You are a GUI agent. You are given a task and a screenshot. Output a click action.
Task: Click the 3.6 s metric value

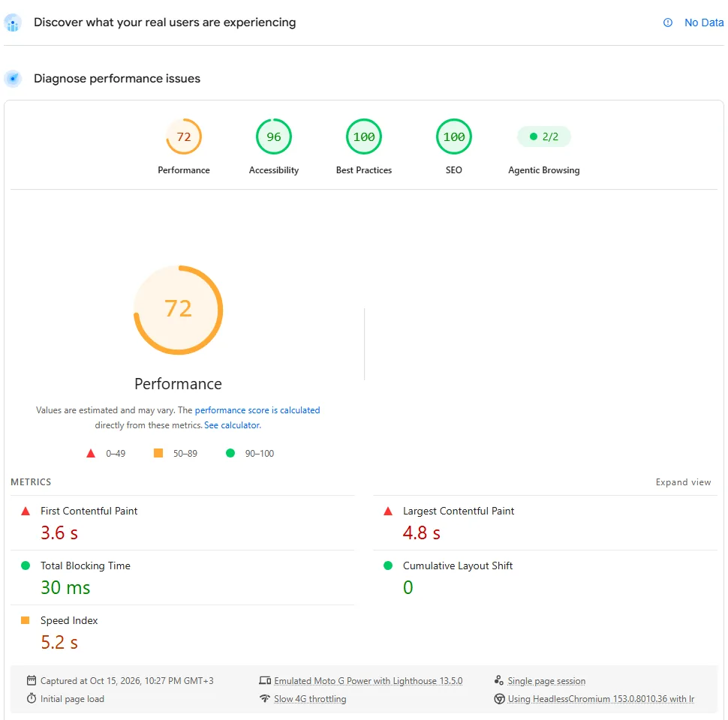pyautogui.click(x=59, y=532)
